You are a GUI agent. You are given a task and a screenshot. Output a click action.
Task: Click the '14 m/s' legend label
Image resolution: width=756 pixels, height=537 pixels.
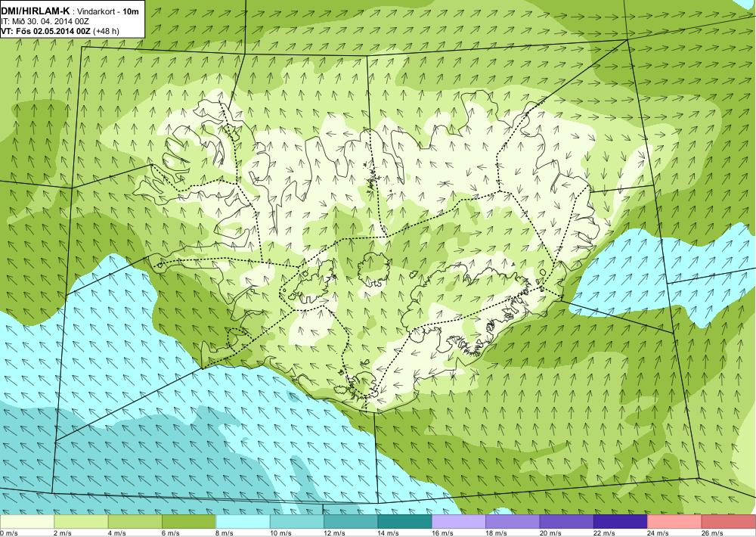[x=389, y=533]
